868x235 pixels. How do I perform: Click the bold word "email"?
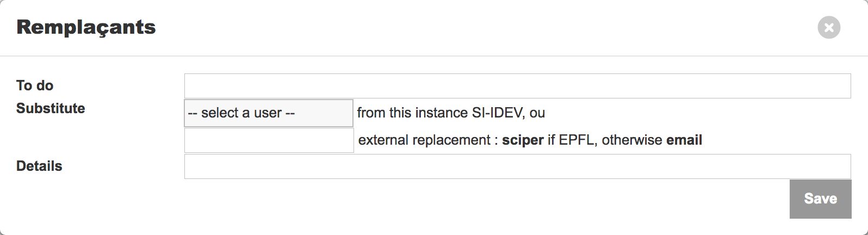pos(684,140)
